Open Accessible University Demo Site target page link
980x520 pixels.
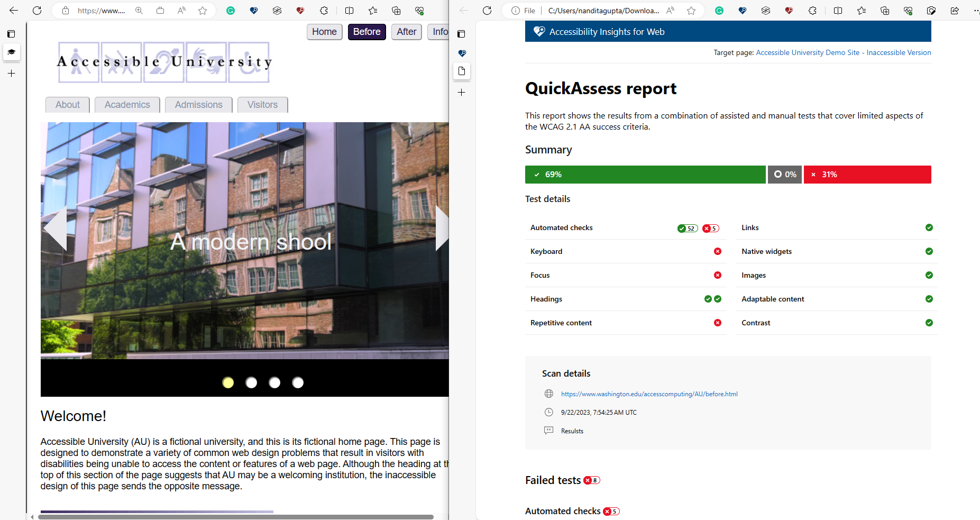843,52
